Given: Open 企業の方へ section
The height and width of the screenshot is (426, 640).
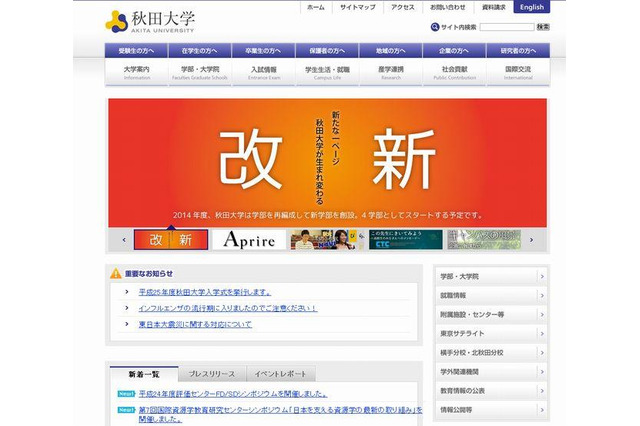Looking at the screenshot, I should [454, 51].
